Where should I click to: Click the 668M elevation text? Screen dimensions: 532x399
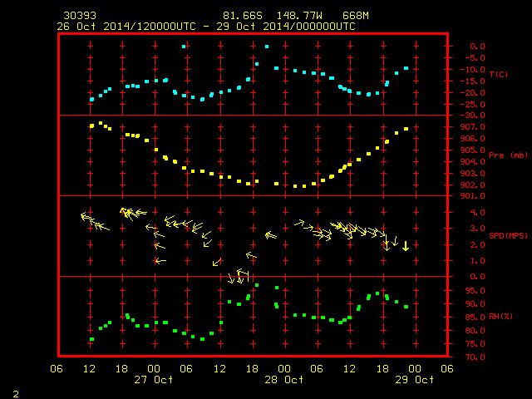[x=356, y=16]
